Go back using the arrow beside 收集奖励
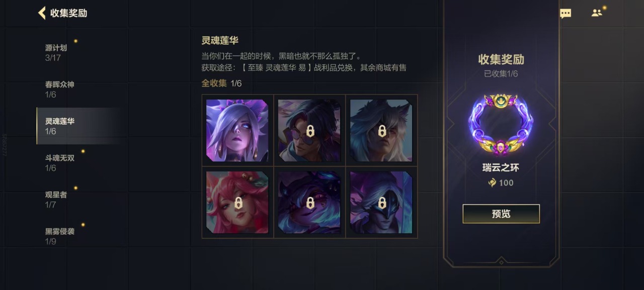The height and width of the screenshot is (290, 644). tap(42, 13)
